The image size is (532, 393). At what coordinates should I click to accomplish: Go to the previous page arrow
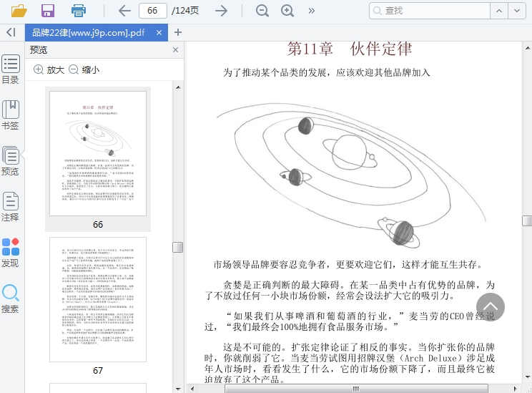(124, 11)
